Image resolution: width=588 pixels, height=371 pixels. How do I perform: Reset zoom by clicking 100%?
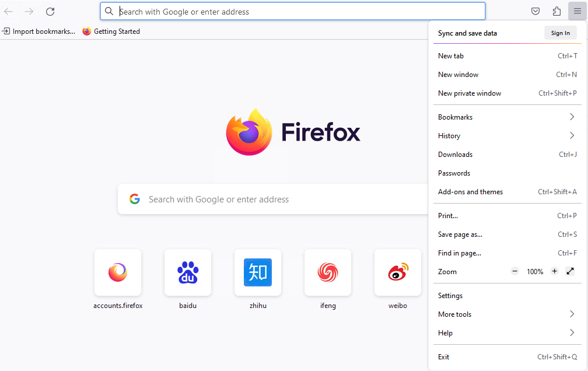point(535,272)
